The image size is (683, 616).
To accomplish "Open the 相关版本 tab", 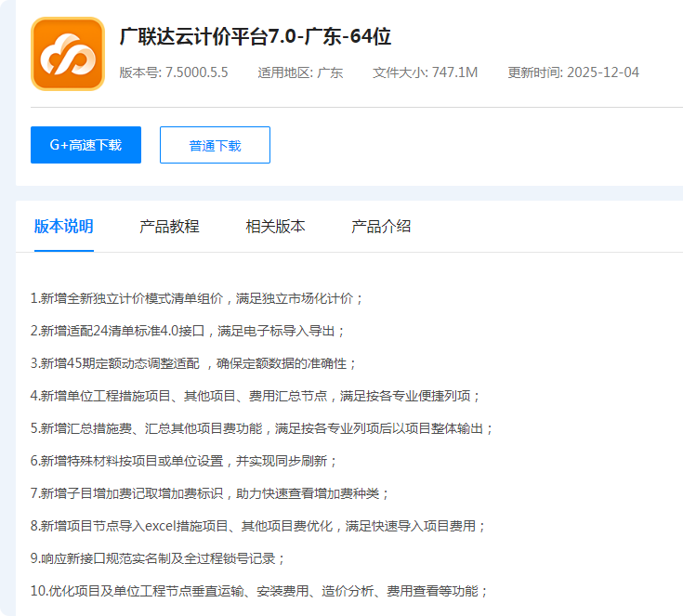I will click(275, 227).
